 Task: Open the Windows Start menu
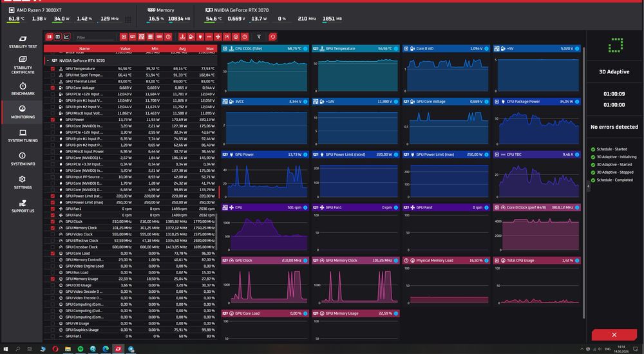[6, 349]
